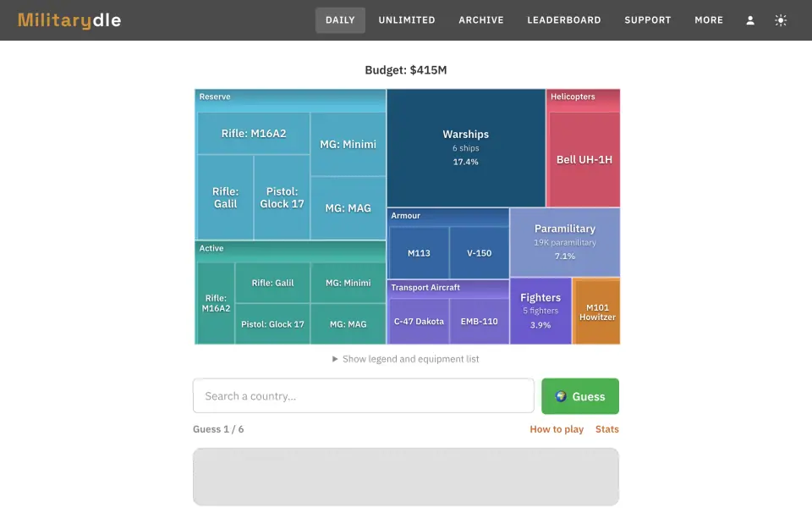812x508 pixels.
Task: Select the Daily tab
Action: click(x=340, y=20)
